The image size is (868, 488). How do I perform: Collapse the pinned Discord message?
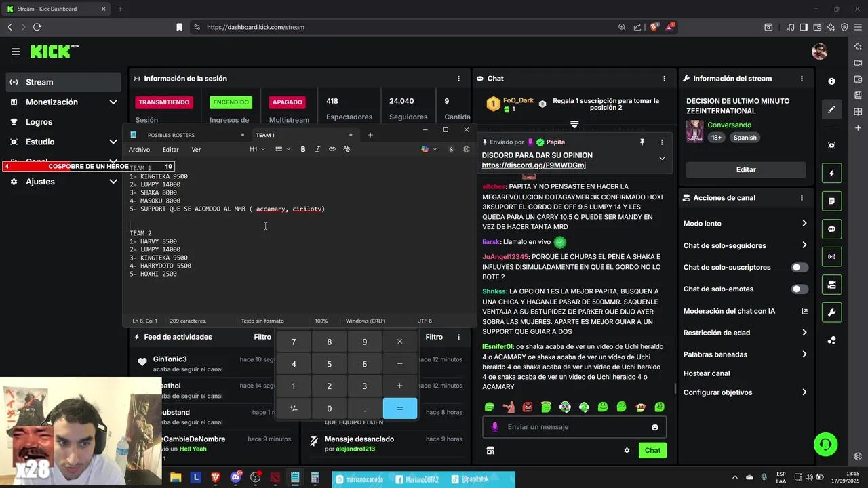[x=662, y=159]
